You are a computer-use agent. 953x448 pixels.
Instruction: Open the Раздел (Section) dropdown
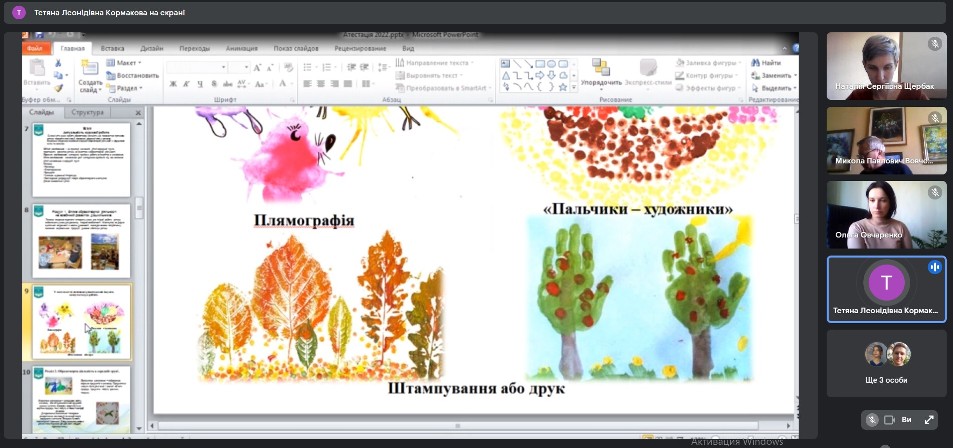[x=128, y=87]
